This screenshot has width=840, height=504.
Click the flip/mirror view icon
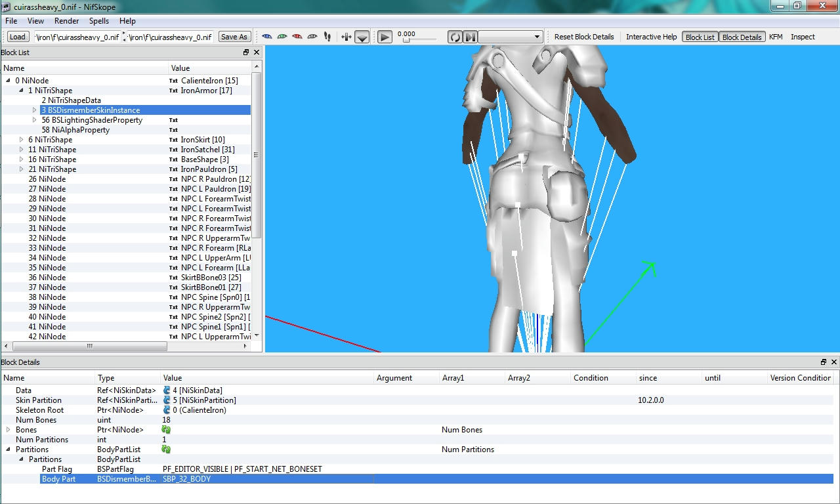pyautogui.click(x=346, y=37)
